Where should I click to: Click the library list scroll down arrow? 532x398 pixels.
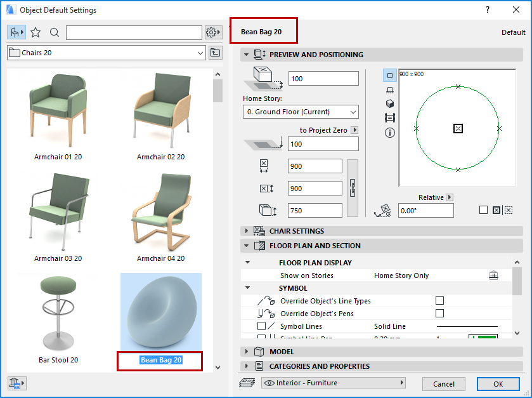click(x=218, y=367)
